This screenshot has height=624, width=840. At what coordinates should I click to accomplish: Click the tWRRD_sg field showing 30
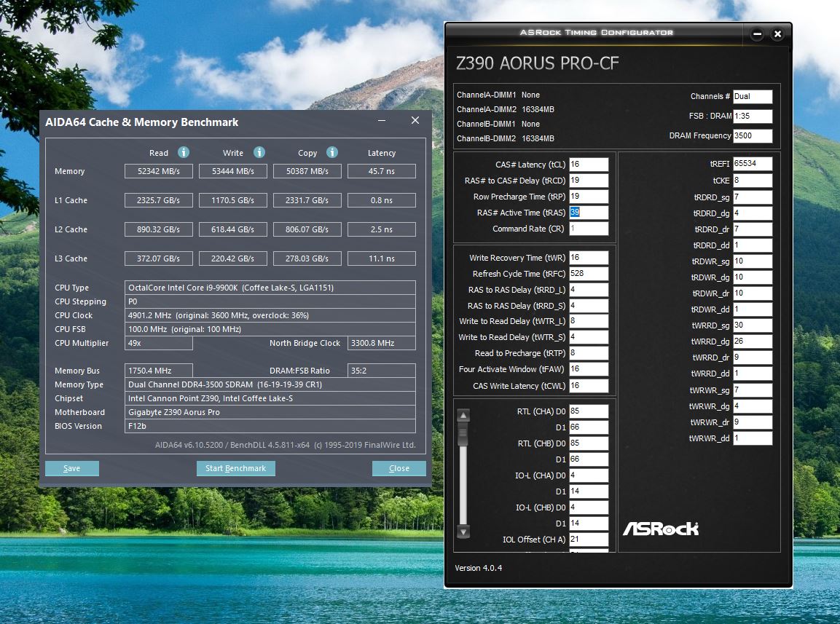click(753, 325)
